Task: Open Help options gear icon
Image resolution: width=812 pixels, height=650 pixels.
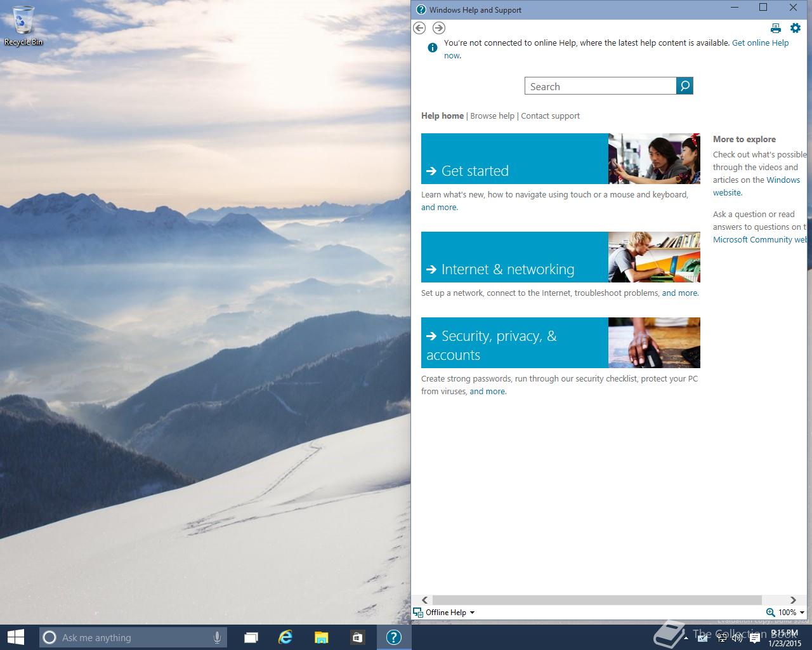Action: (796, 28)
